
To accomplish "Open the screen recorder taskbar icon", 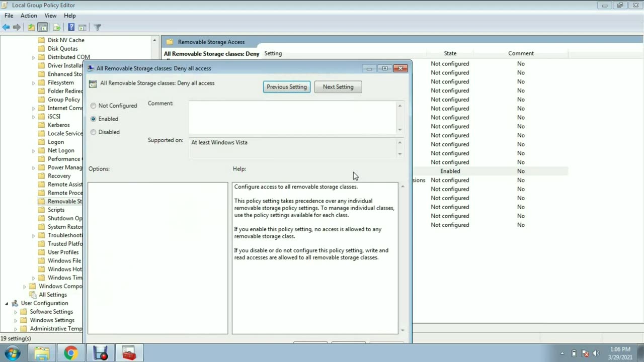I will [100, 353].
